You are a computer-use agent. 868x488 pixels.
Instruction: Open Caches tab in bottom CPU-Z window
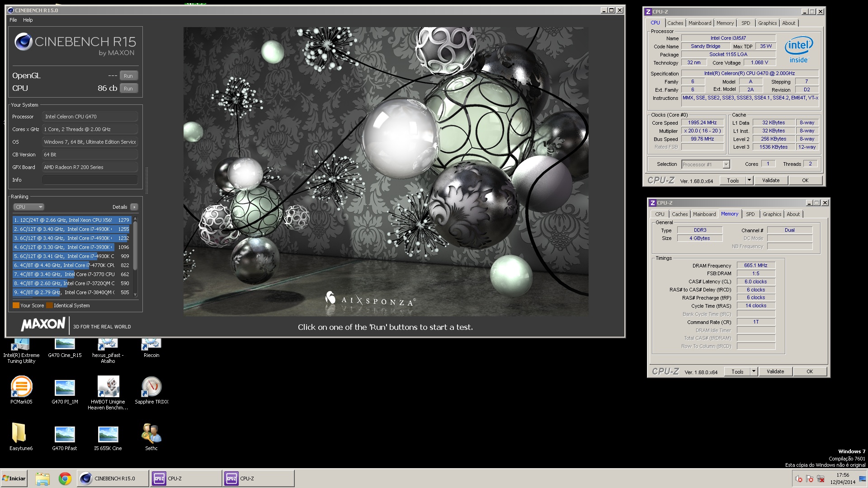pyautogui.click(x=679, y=214)
